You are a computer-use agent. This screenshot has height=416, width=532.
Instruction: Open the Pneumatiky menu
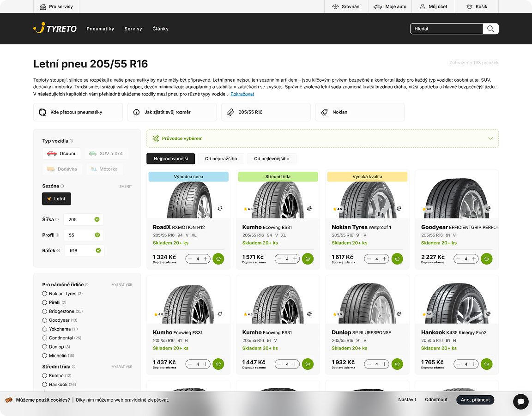(x=100, y=29)
